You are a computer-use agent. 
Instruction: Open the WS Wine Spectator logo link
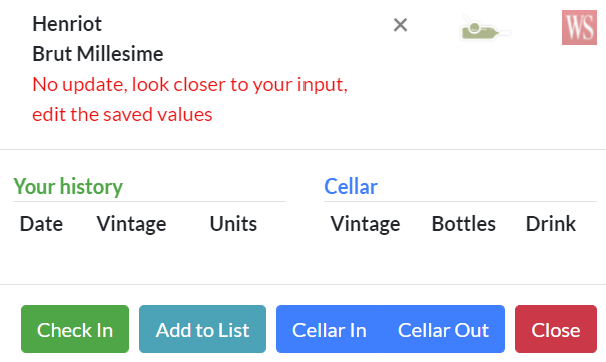[x=579, y=27]
